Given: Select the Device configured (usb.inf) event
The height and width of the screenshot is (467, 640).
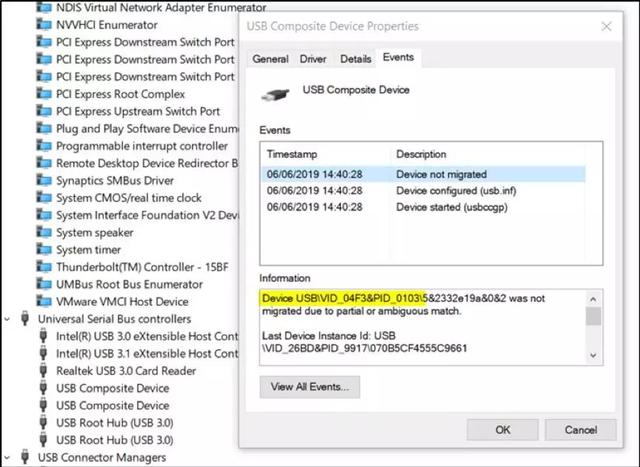Looking at the screenshot, I should 423,191.
